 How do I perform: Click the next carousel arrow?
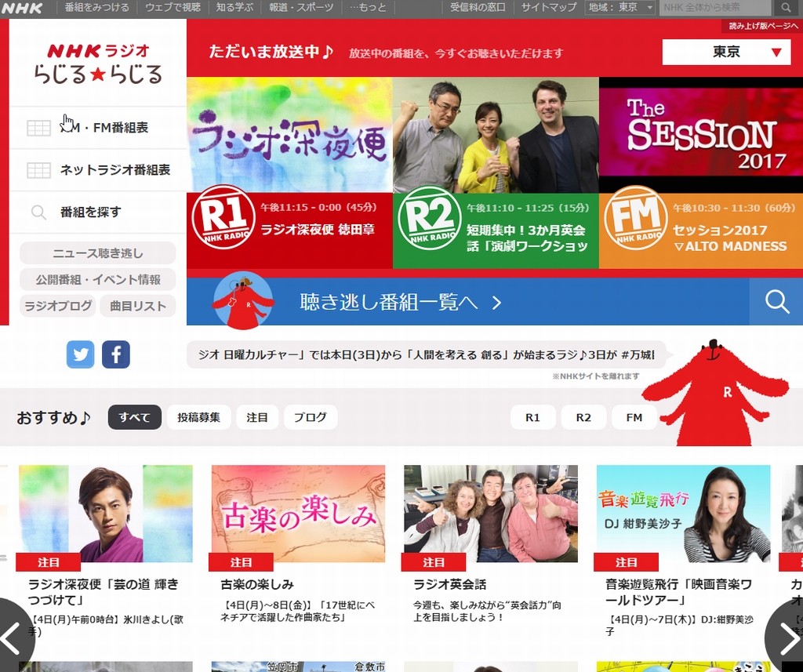click(x=787, y=638)
